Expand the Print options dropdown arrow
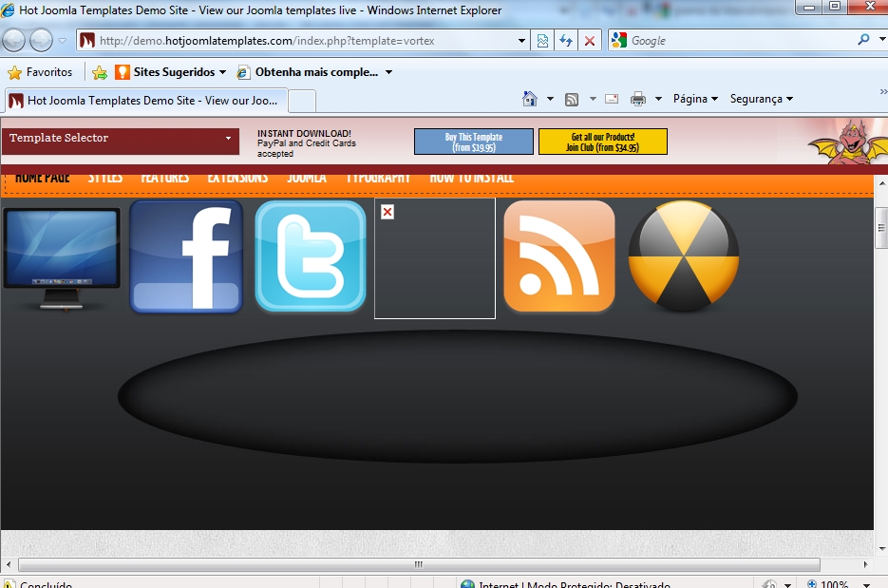The image size is (888, 588). [658, 99]
